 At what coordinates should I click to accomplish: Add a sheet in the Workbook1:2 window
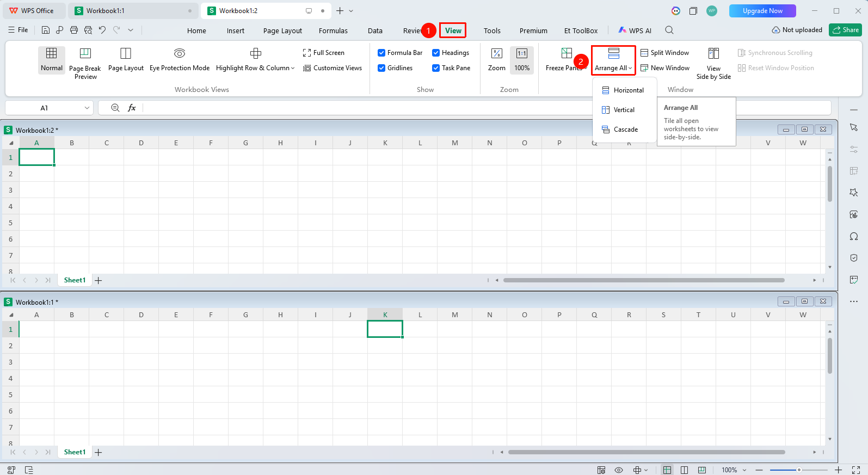99,280
